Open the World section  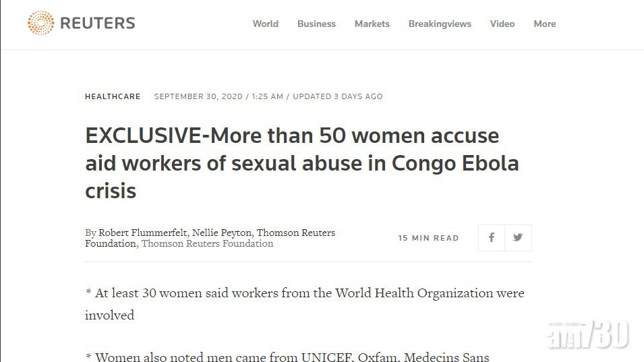(265, 24)
